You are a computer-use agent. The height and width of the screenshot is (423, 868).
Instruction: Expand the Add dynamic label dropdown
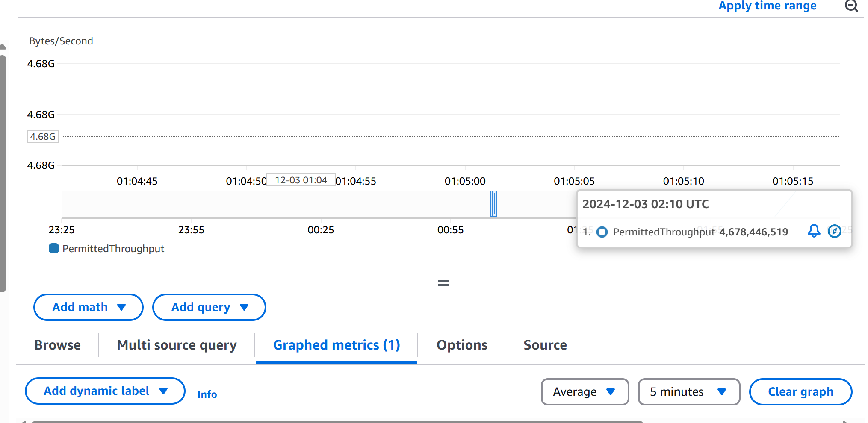105,391
